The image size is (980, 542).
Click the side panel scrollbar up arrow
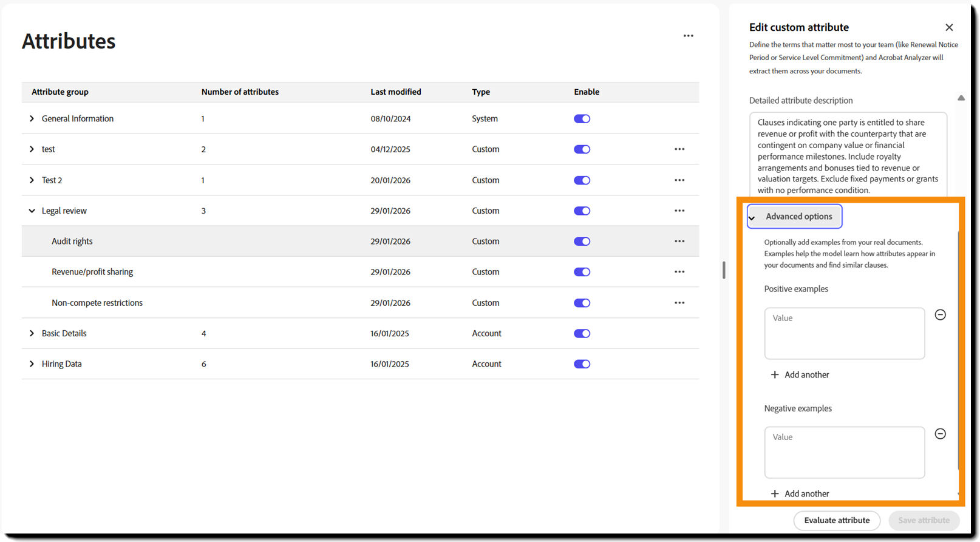coord(961,98)
